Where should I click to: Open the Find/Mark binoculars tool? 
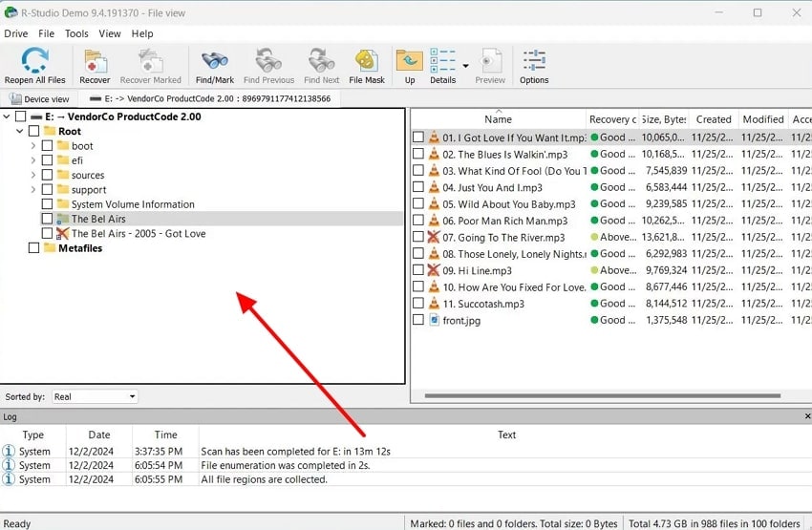pyautogui.click(x=214, y=60)
